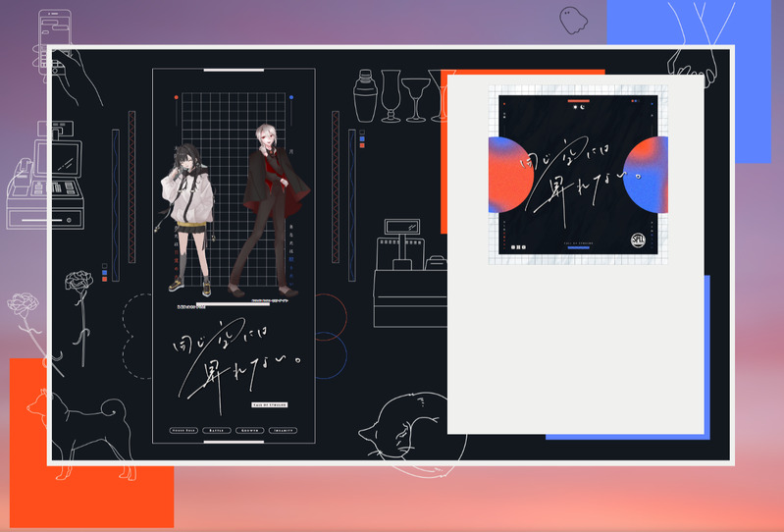The width and height of the screenshot is (784, 532).
Task: Click the sun icon on square cover
Action: [x=576, y=107]
